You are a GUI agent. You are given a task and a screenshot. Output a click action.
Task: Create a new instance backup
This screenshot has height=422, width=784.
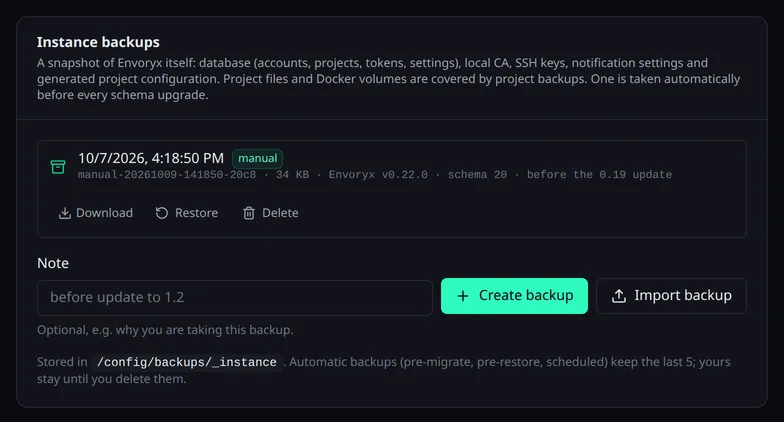coord(514,296)
